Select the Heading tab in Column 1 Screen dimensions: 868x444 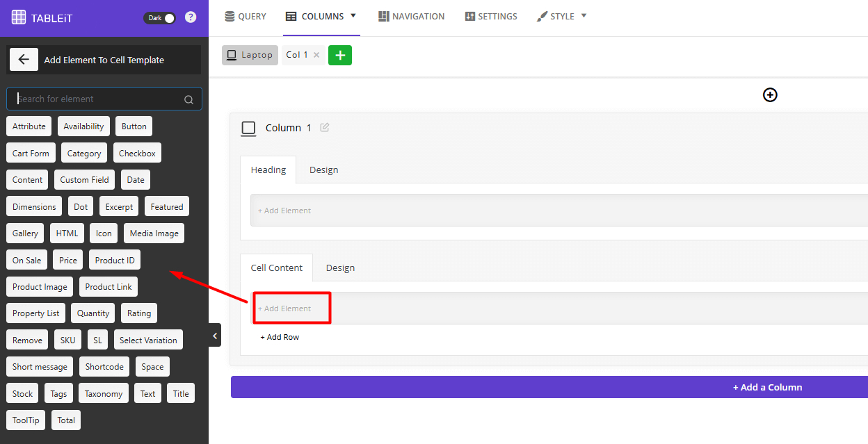[x=268, y=169]
